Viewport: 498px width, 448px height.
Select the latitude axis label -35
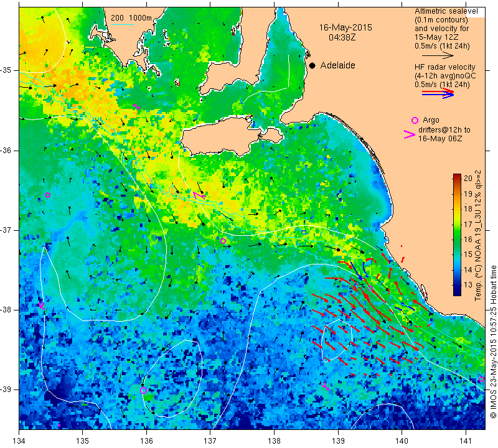tap(6, 70)
